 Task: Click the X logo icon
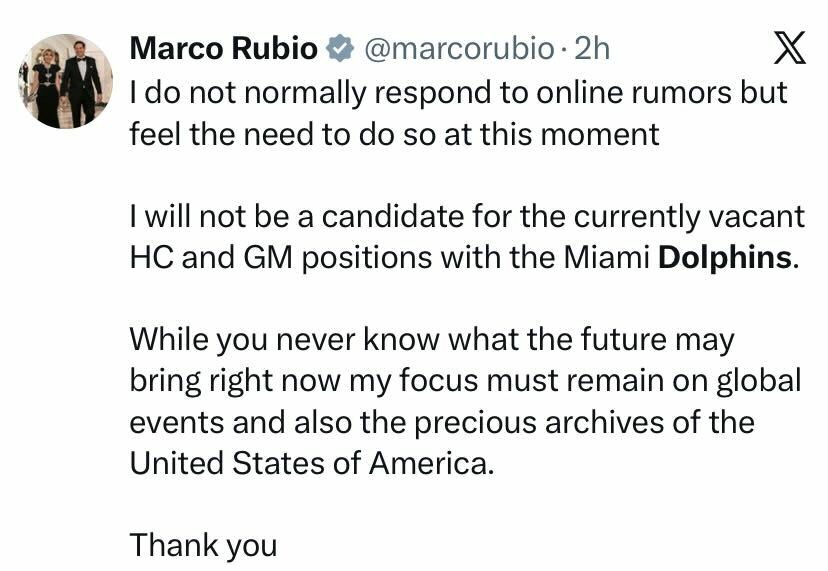tap(790, 47)
